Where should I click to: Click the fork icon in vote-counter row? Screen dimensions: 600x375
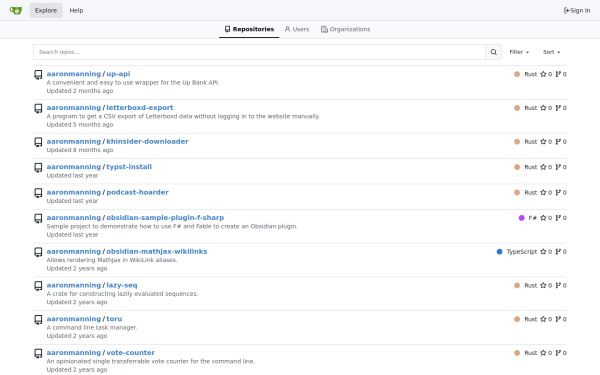coord(558,353)
